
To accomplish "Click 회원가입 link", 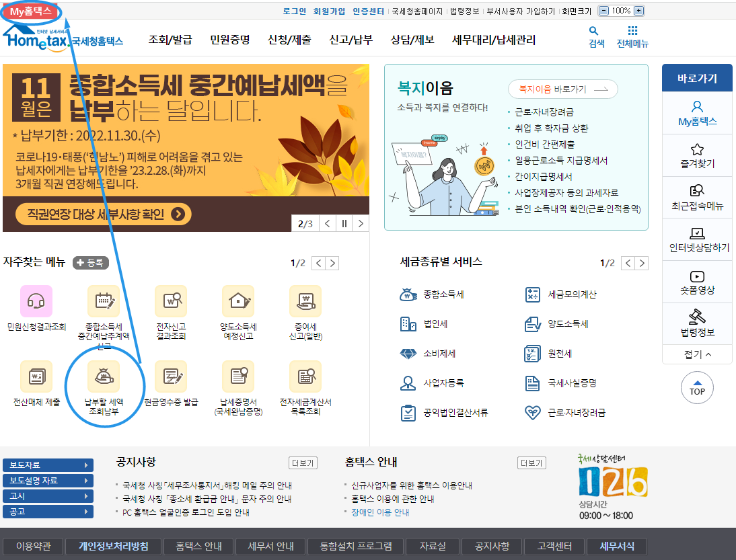I will click(x=329, y=11).
